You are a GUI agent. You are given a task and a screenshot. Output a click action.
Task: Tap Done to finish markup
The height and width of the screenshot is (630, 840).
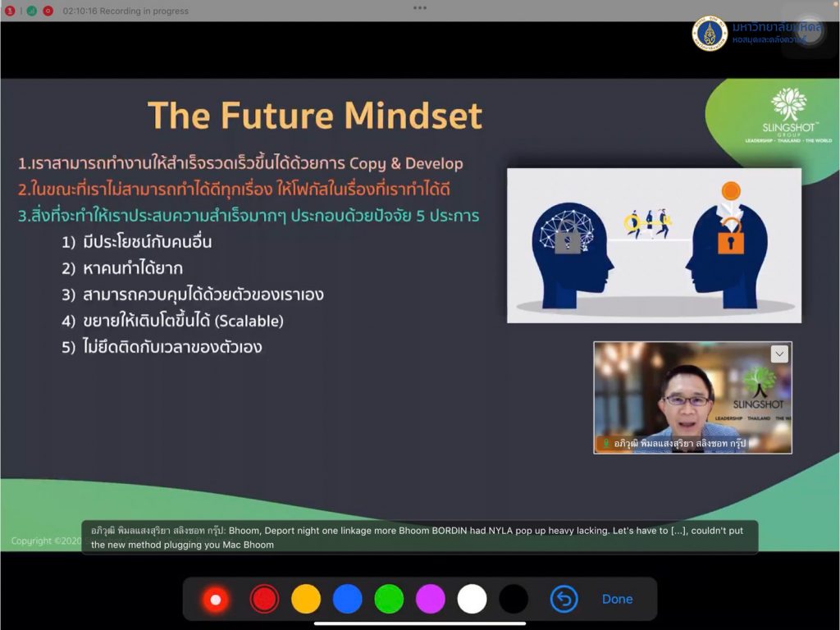(617, 600)
